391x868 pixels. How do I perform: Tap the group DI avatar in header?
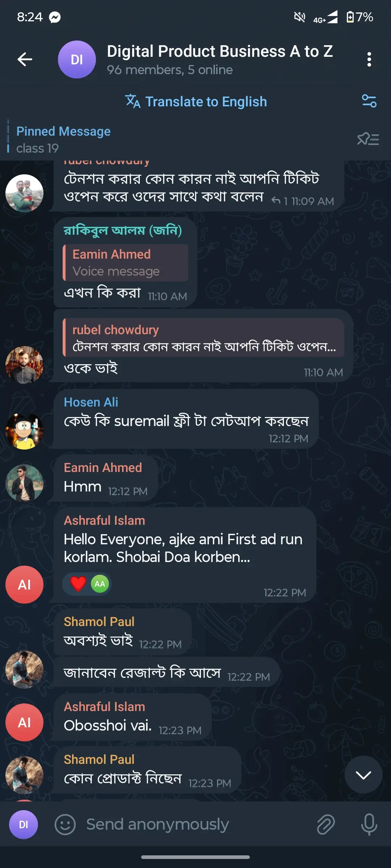point(77,59)
